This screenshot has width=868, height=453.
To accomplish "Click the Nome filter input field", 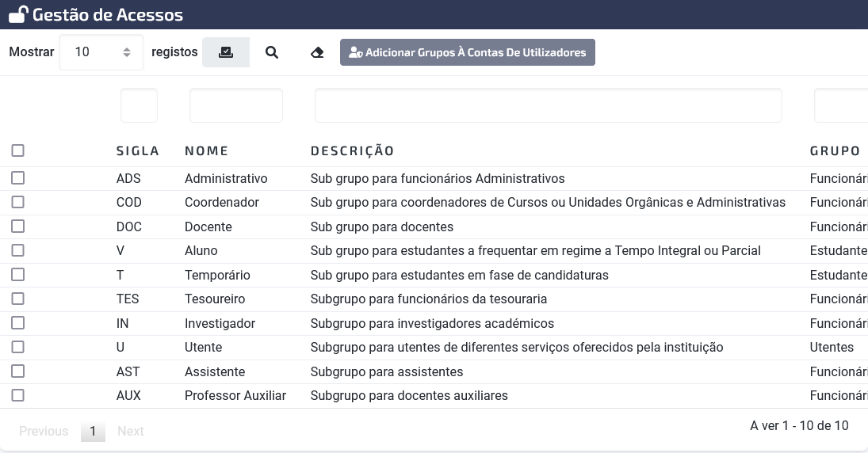I will (x=236, y=105).
